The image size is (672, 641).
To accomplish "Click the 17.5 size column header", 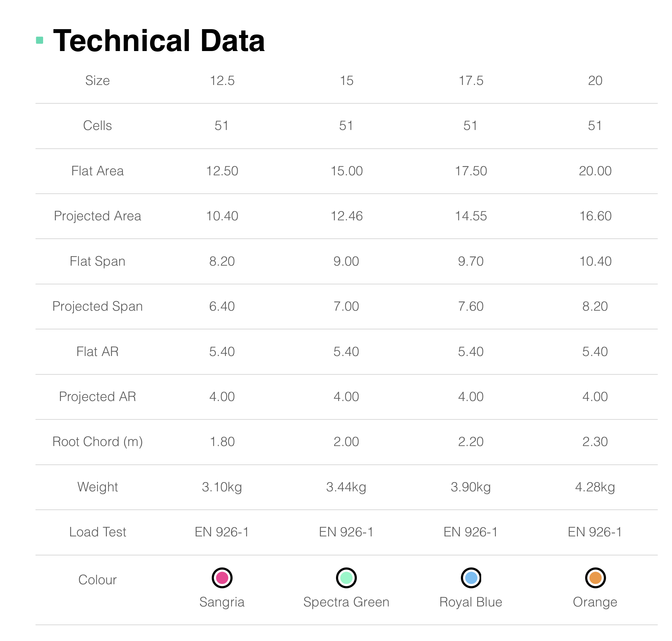I will (x=471, y=81).
